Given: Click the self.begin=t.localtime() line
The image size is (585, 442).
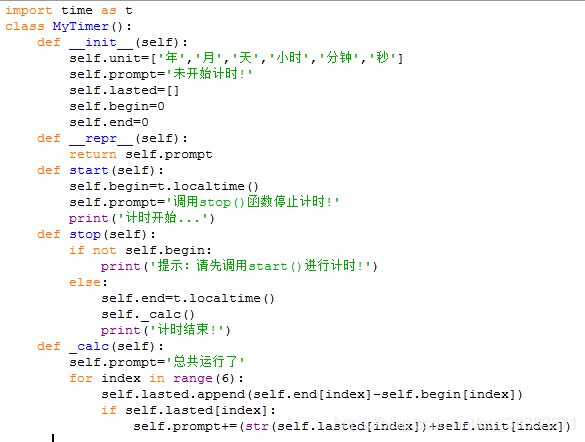Looking at the screenshot, I should [164, 186].
